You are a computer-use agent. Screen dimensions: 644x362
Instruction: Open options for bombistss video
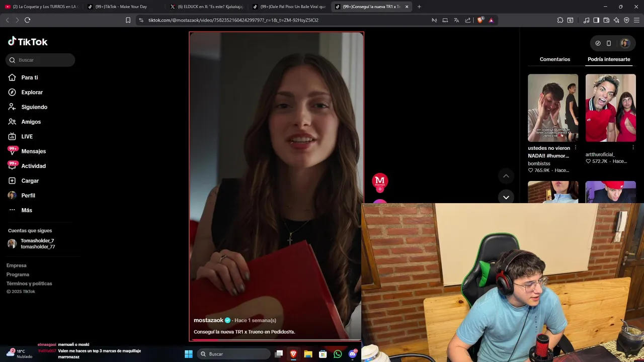pos(576,148)
